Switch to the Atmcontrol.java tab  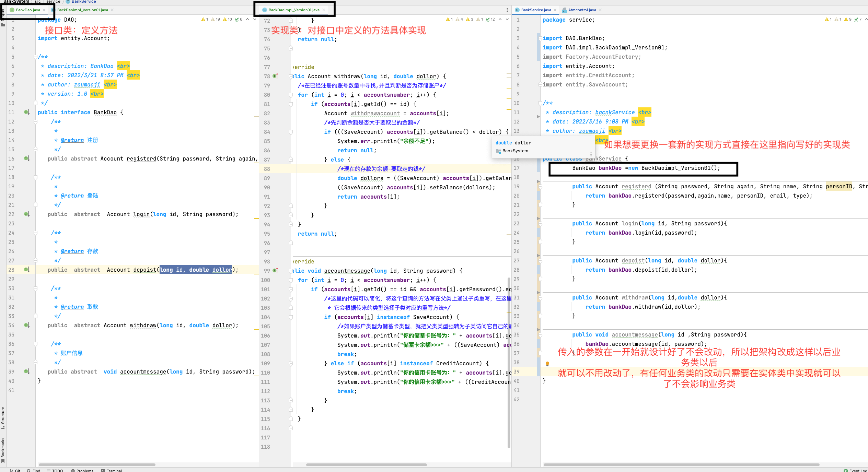coord(581,10)
